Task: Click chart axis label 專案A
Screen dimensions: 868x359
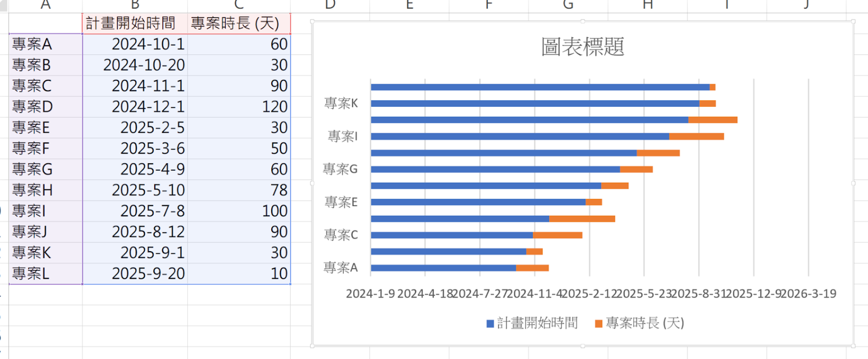Action: pyautogui.click(x=341, y=268)
